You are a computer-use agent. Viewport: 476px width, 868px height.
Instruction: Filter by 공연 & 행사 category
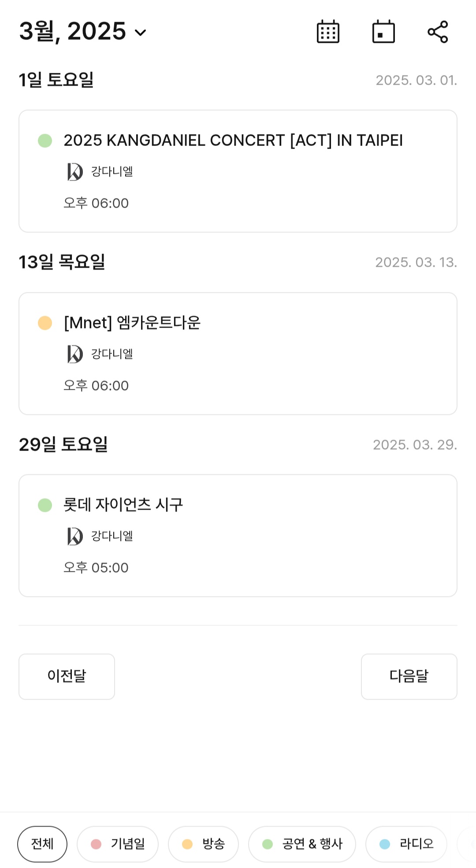click(302, 844)
